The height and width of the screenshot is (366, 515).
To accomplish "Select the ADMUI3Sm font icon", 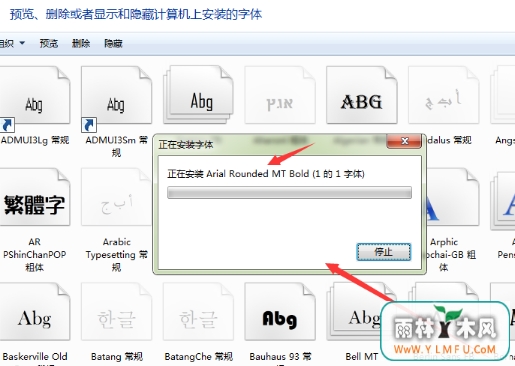I will click(x=116, y=95).
